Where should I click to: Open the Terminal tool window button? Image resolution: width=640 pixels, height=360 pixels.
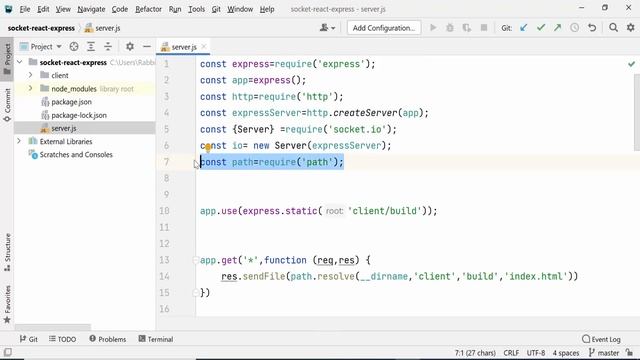(156, 339)
